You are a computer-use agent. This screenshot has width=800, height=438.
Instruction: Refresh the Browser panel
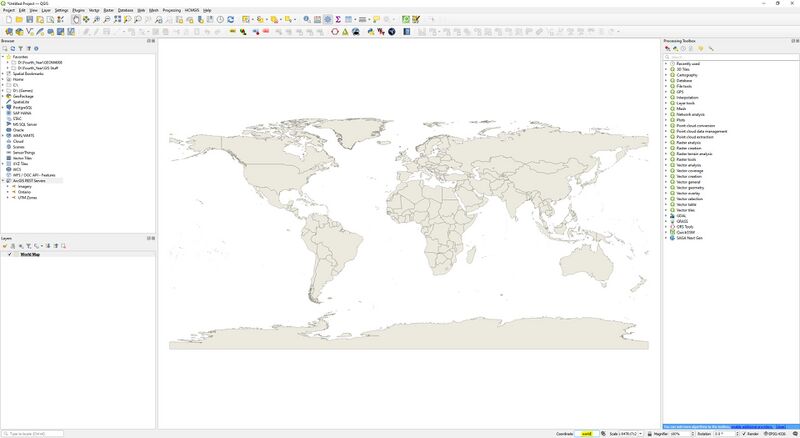pos(13,48)
